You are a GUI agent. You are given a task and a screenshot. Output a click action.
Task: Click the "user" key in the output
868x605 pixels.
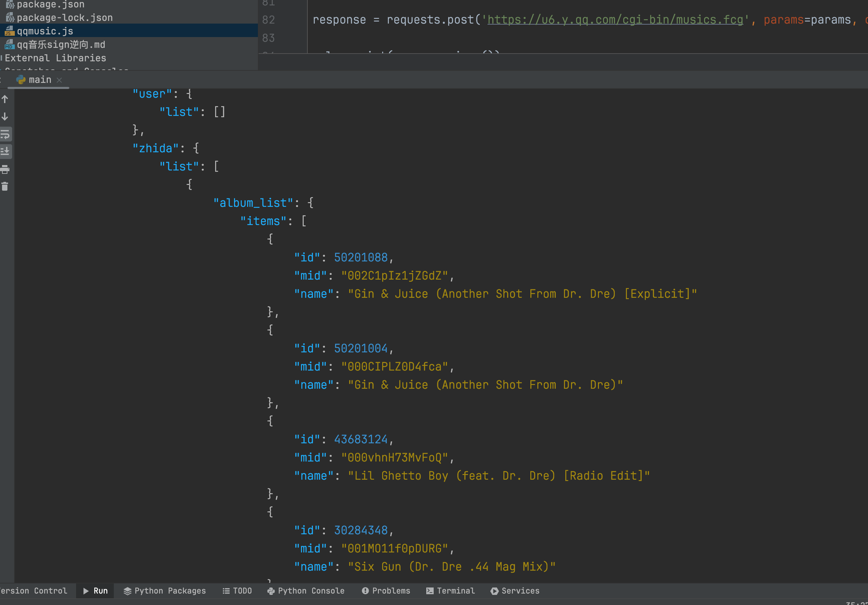pos(152,94)
